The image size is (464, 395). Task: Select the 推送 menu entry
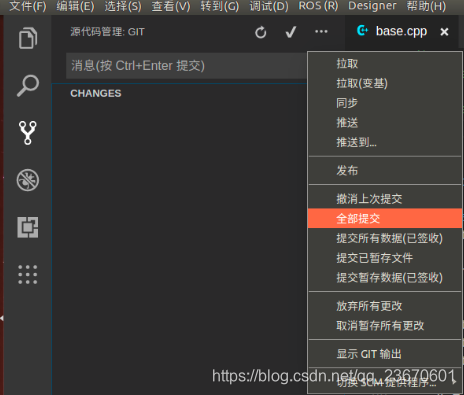click(x=385, y=123)
